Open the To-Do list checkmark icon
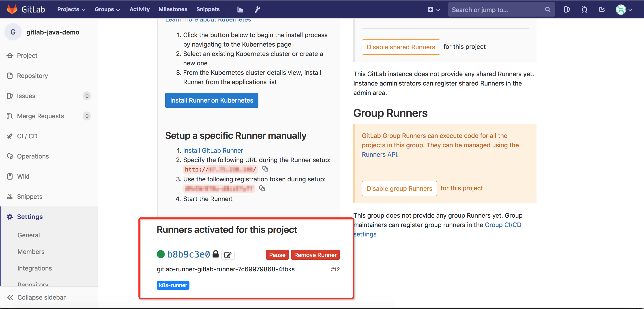This screenshot has width=644, height=309. pyautogui.click(x=602, y=9)
